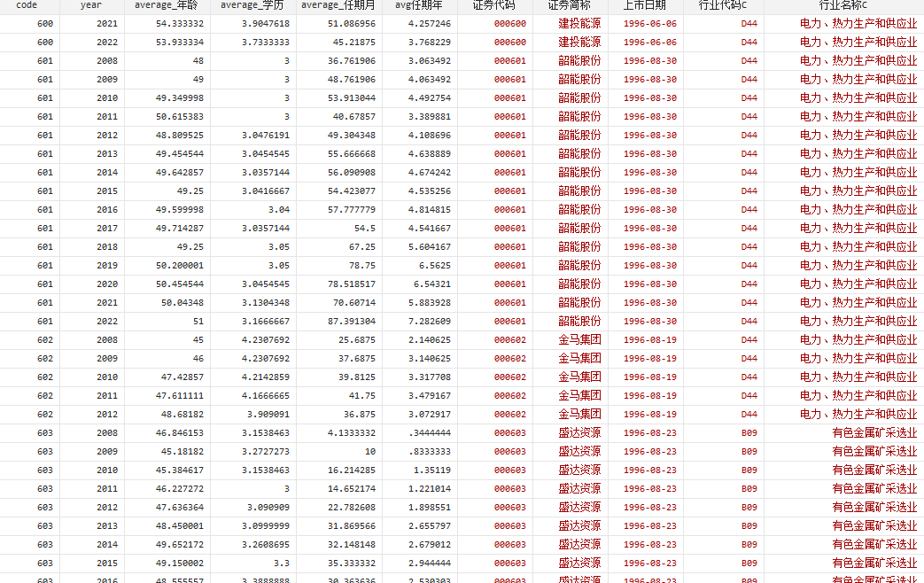924x583 pixels.
Task: Click the '上市日期' column header
Action: point(645,5)
